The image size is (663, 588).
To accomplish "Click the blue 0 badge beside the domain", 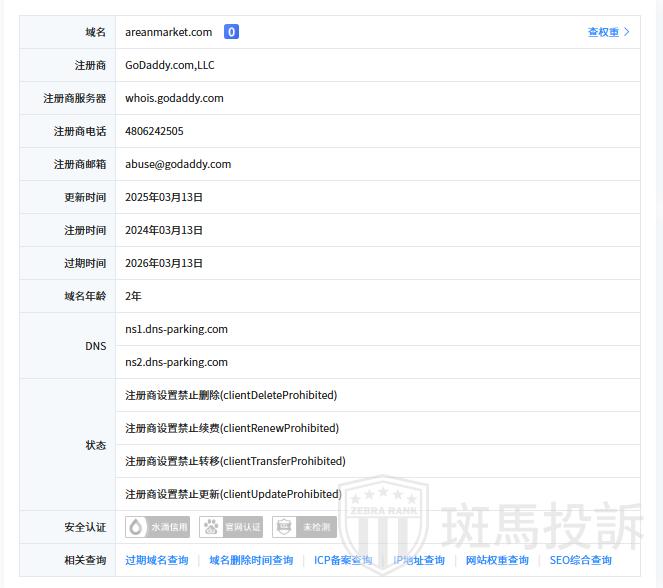I will point(231,32).
